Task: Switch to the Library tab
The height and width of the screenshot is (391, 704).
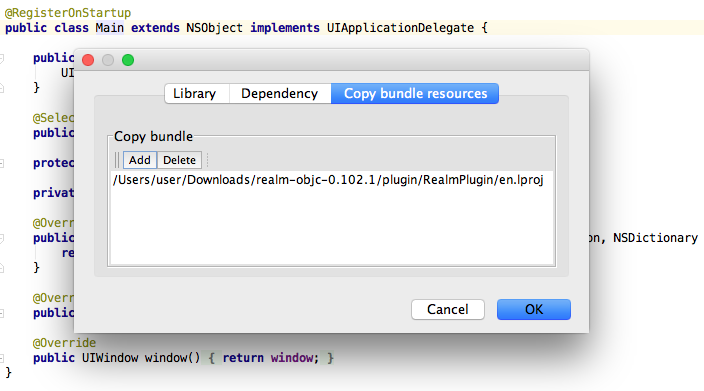Action: click(197, 93)
